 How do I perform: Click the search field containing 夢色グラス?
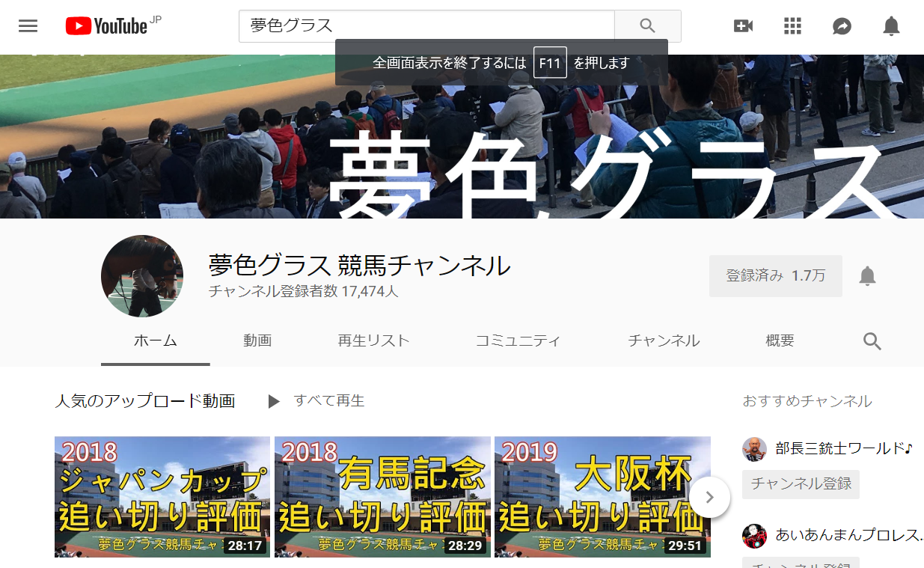[x=426, y=26]
